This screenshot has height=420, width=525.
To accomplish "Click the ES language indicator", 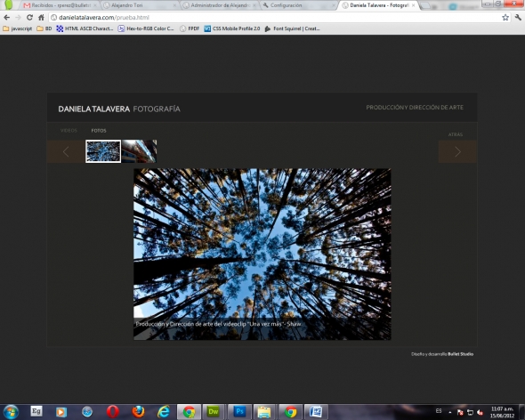I will tap(439, 411).
